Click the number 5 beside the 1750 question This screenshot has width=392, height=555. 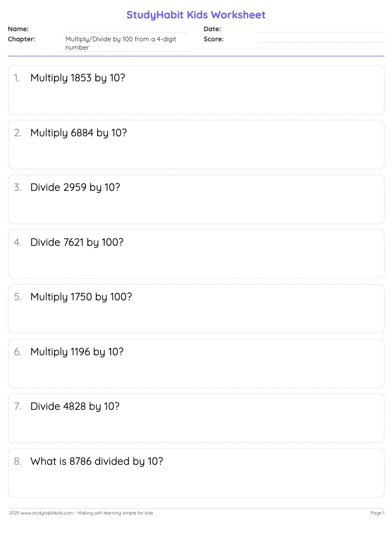point(18,297)
